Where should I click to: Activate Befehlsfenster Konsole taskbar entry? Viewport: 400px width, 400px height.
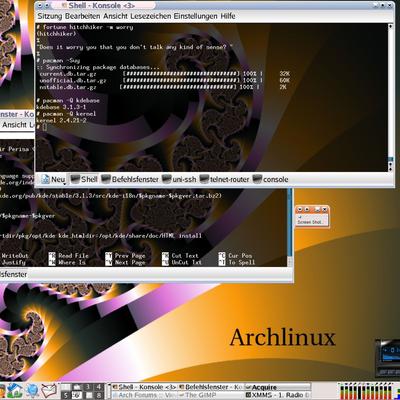point(210,387)
